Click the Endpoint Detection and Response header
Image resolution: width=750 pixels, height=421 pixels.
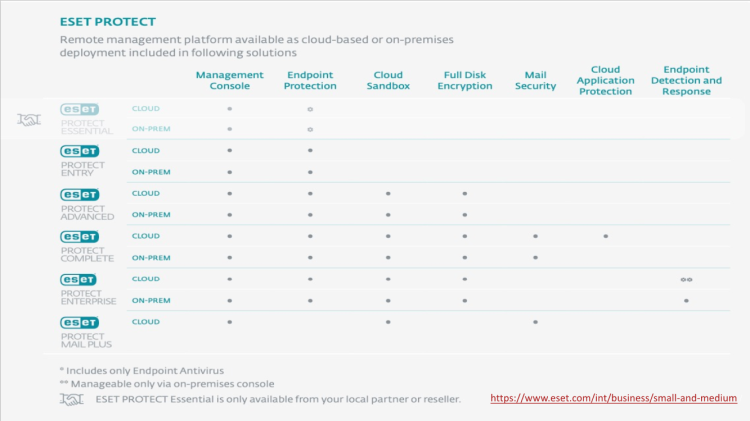click(x=686, y=80)
